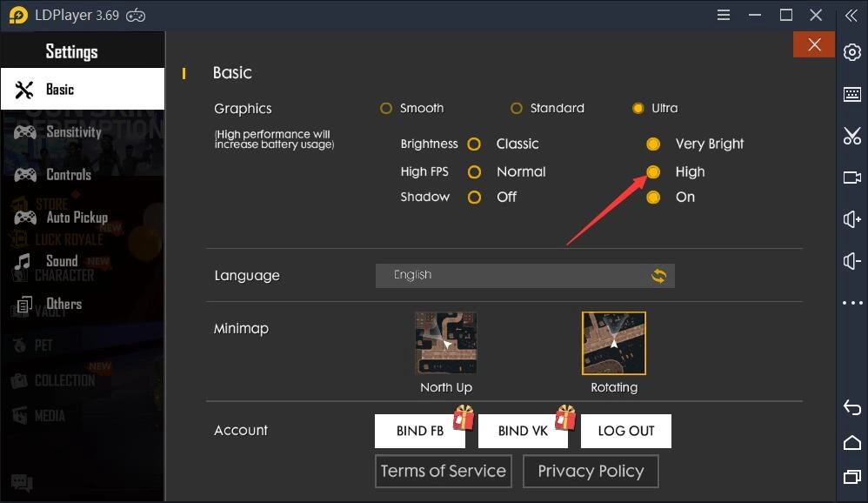Select Smooth graphics option
Screen dimensions: 868x503
pos(386,109)
